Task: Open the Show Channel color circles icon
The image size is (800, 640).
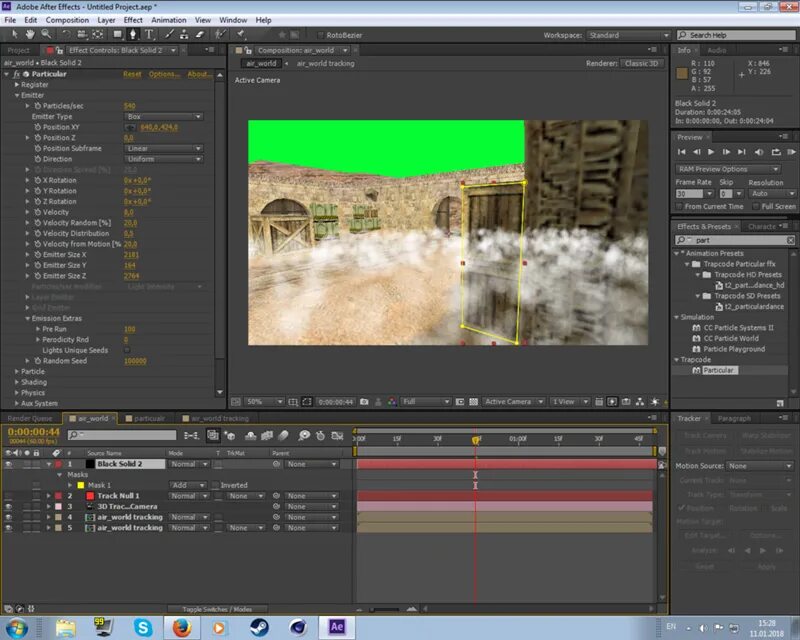Action: pos(392,402)
